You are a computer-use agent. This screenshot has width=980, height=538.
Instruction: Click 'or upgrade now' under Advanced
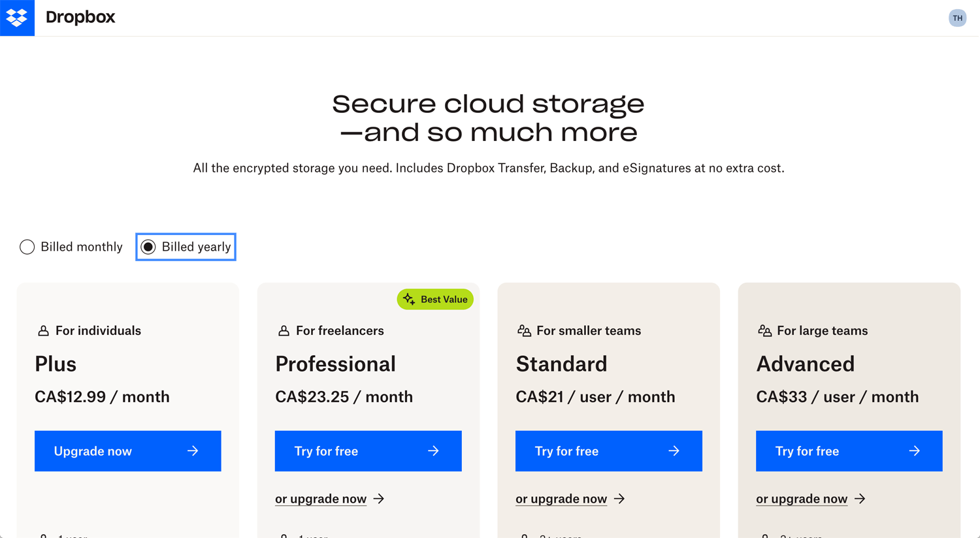pyautogui.click(x=810, y=499)
